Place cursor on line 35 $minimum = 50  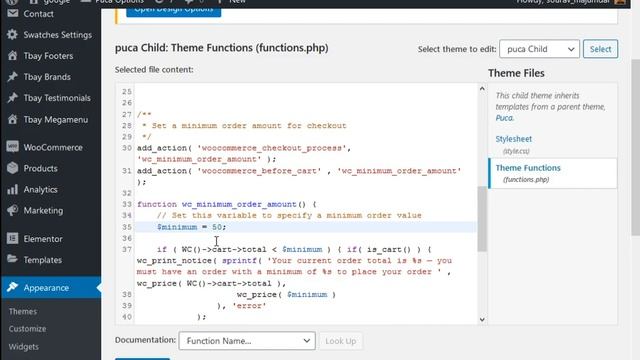191,227
